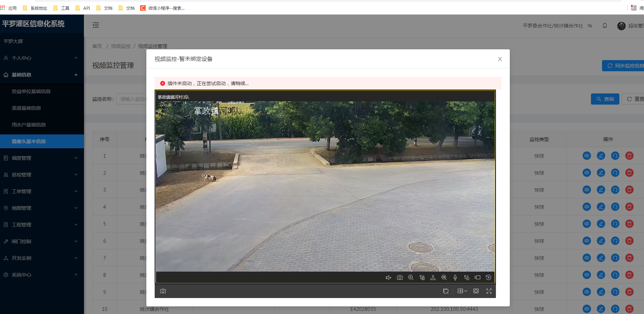The image size is (644, 314).
Task: Expand 地图管理 menu
Action: (x=42, y=208)
